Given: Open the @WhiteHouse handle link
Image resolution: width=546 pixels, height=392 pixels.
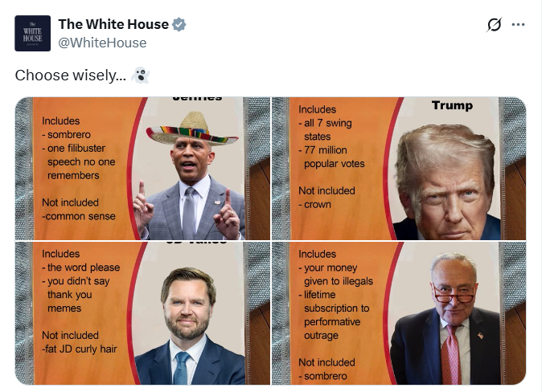Looking at the screenshot, I should pos(102,43).
